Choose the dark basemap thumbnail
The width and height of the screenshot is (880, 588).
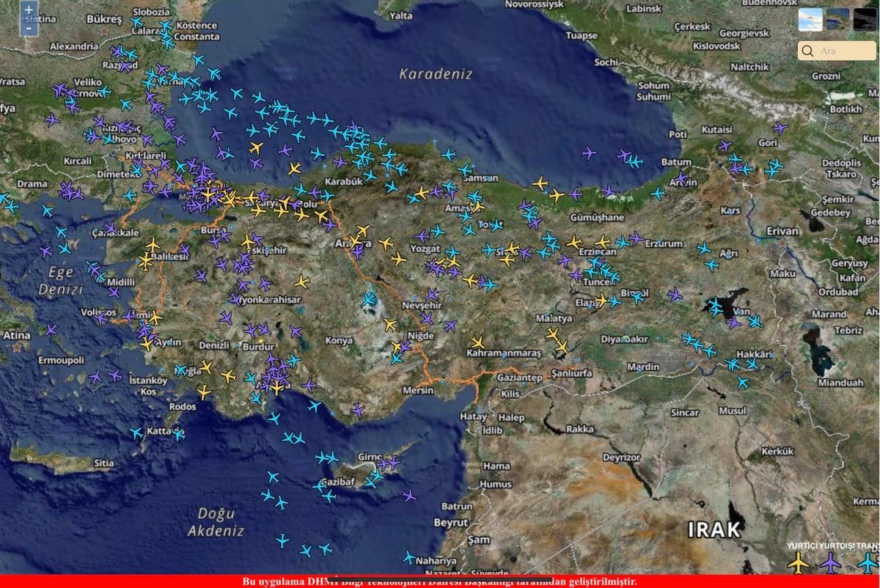coord(865,19)
